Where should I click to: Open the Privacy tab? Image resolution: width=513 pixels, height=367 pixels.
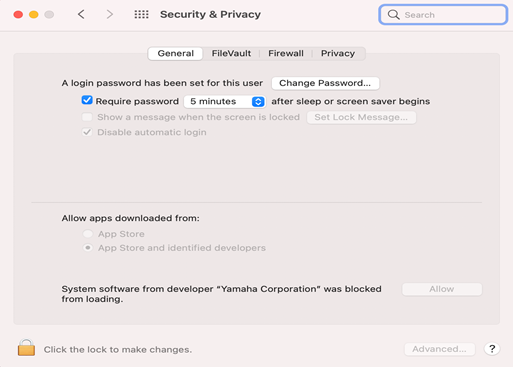(x=338, y=53)
